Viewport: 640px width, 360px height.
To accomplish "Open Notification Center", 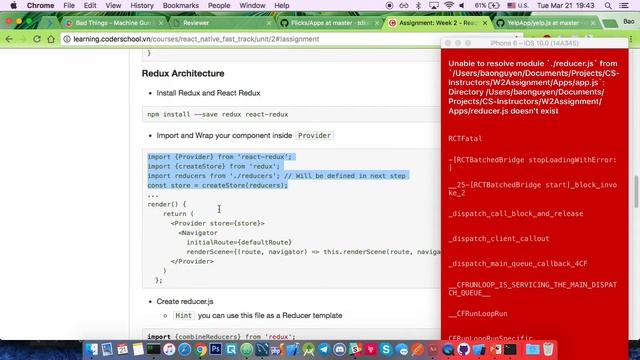I will tap(624, 5).
